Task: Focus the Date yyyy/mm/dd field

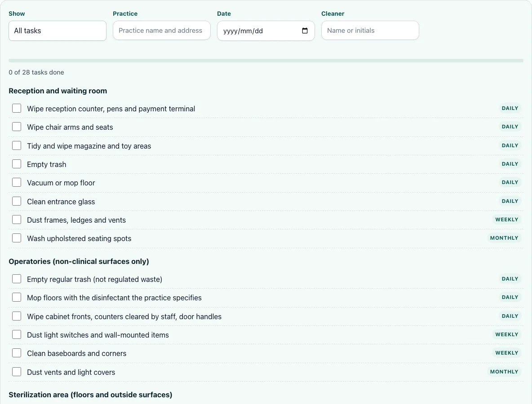Action: [x=266, y=31]
